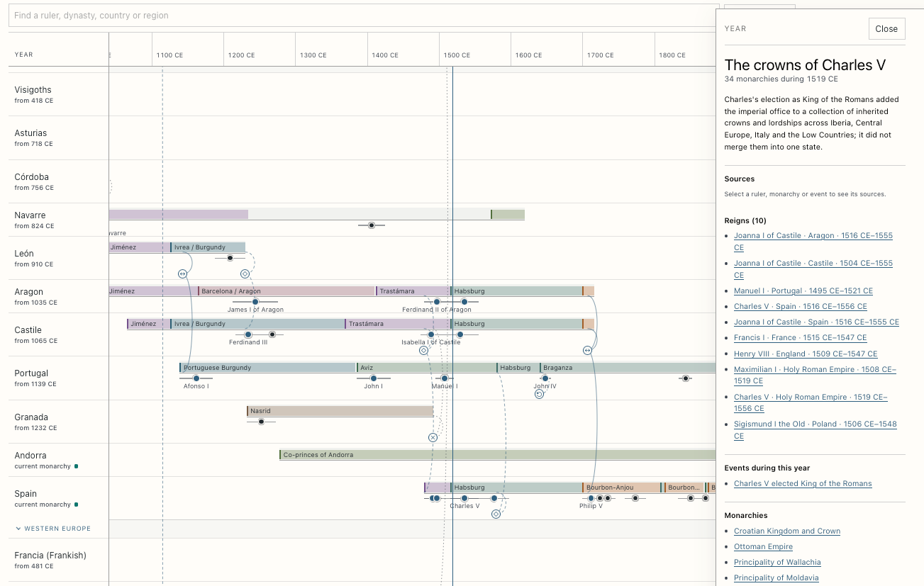
Task: Open the restoration circular-arrow icon below John IV
Action: (539, 394)
